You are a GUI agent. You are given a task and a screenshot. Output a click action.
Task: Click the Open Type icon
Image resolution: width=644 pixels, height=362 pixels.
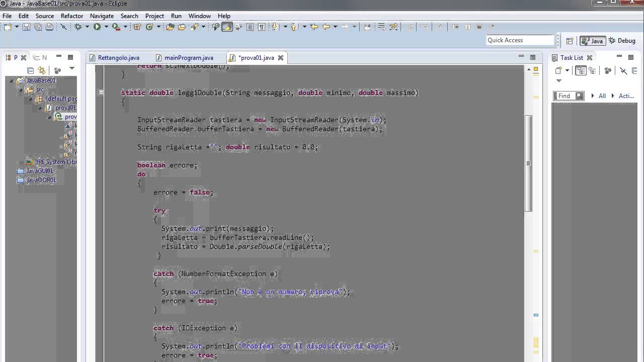170,27
